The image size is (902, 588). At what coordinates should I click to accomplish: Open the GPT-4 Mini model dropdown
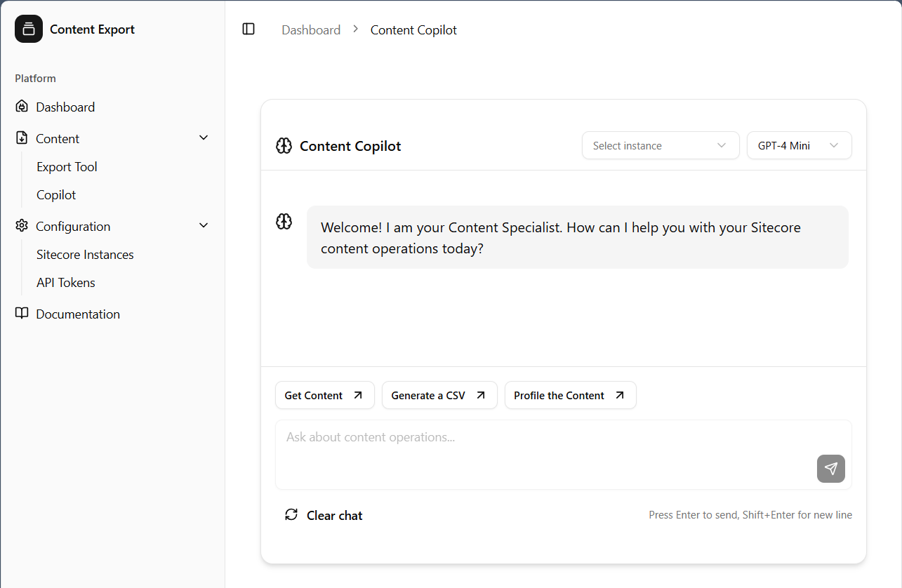pyautogui.click(x=799, y=145)
